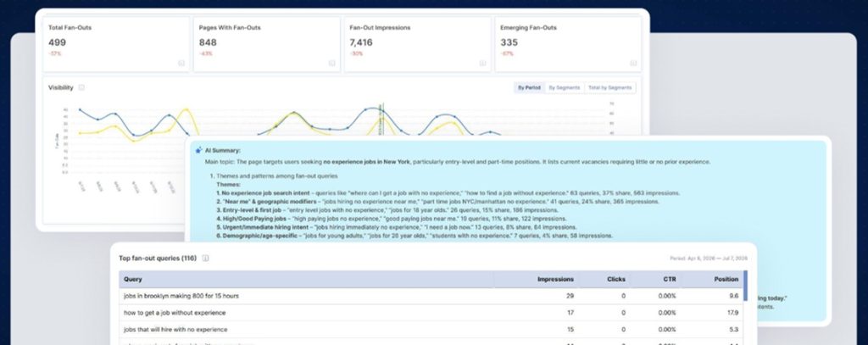Sort table by Position column
The height and width of the screenshot is (345, 868).
point(726,279)
